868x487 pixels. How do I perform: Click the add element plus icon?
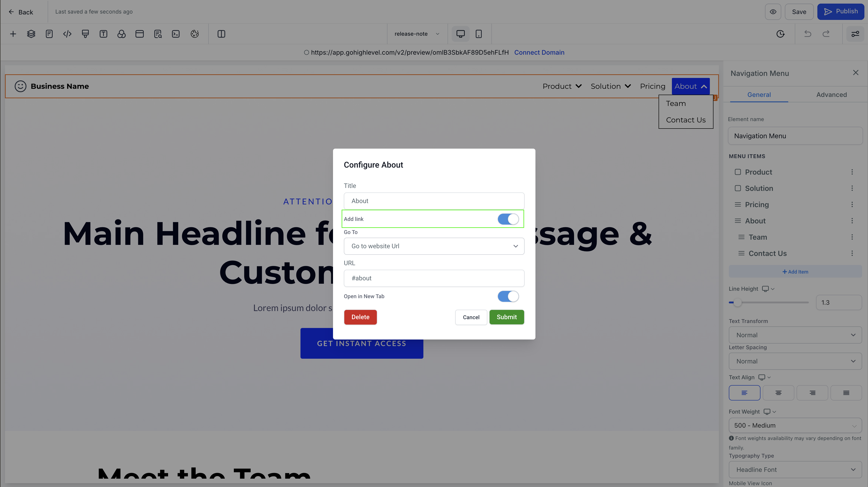13,34
